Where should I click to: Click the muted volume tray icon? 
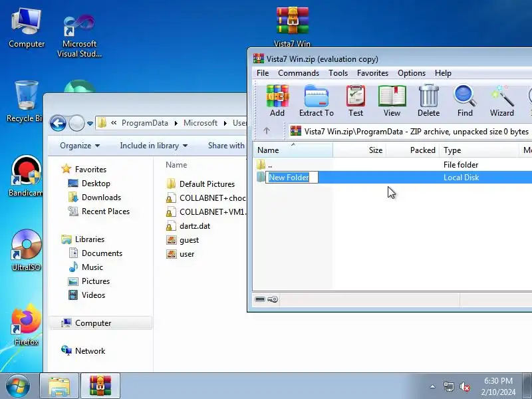[464, 386]
